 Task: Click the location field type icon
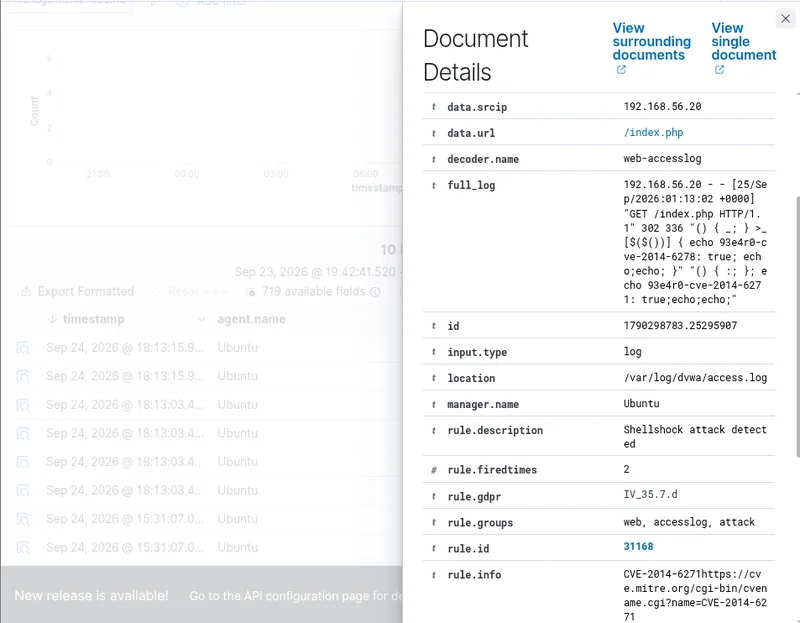coord(434,378)
